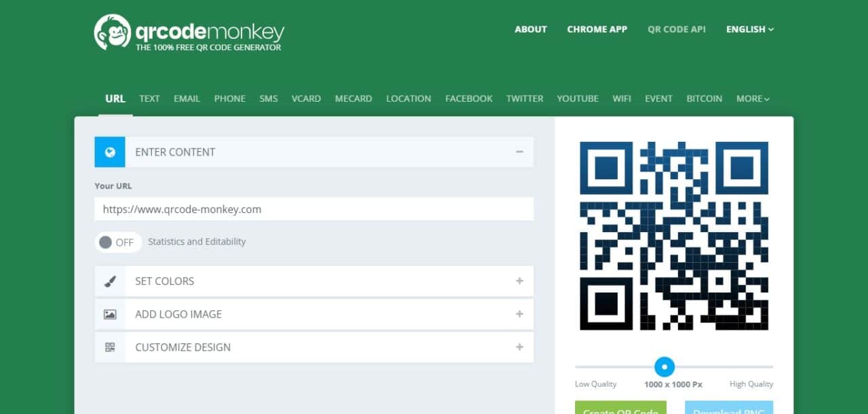Click the Download PNG button
The height and width of the screenshot is (414, 868).
click(x=729, y=407)
